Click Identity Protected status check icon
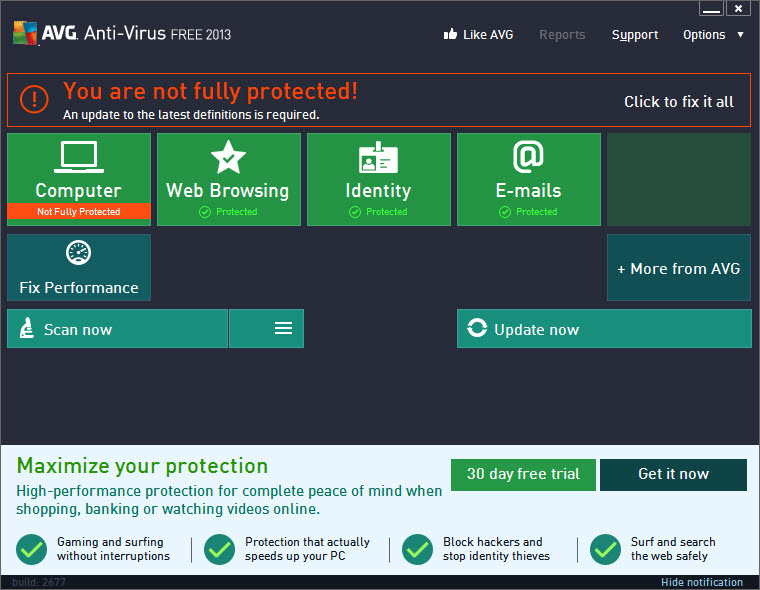This screenshot has height=590, width=760. tap(355, 212)
